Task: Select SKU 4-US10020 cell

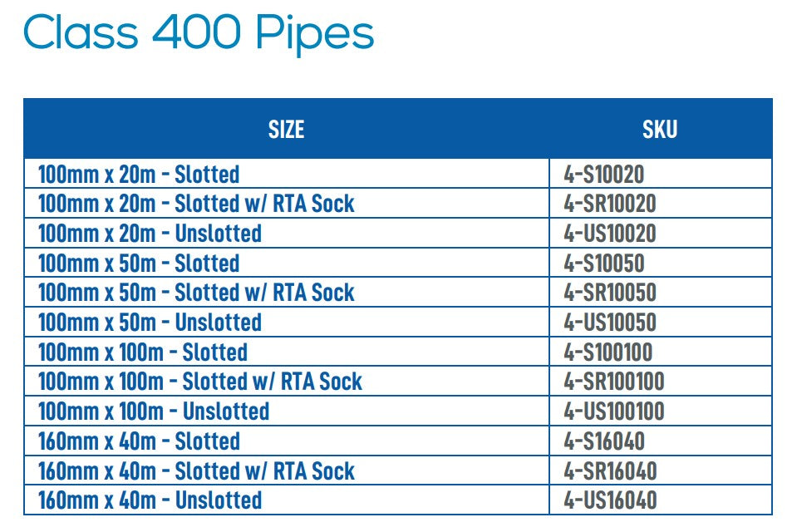Action: [x=610, y=234]
